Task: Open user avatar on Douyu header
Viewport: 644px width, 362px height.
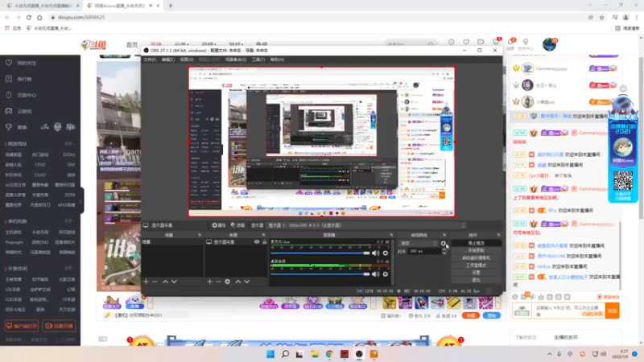Action: coord(549,44)
